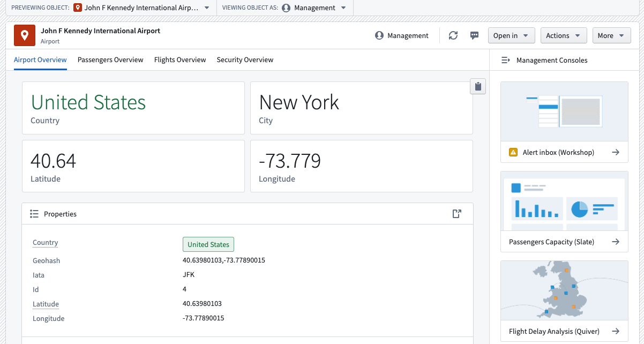Click the Management label in header
Viewport: 644px width, 344px height.
pyautogui.click(x=408, y=35)
